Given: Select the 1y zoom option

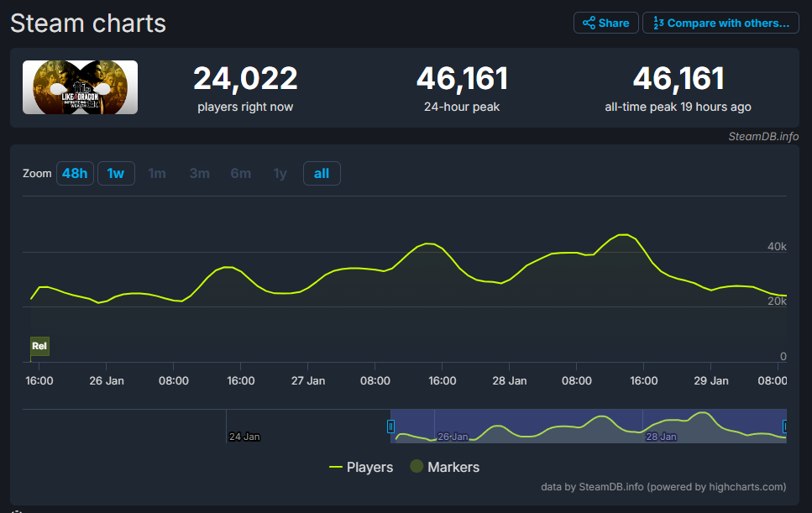Looking at the screenshot, I should point(280,174).
